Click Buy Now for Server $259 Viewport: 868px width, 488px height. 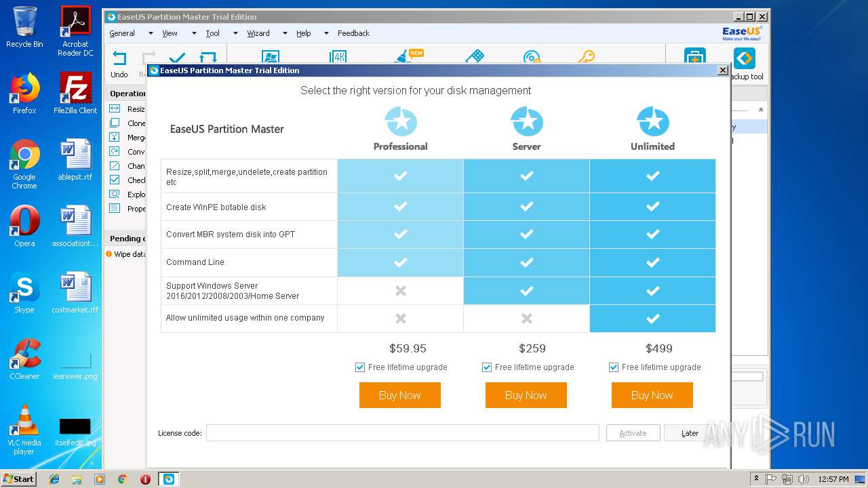[x=526, y=395]
